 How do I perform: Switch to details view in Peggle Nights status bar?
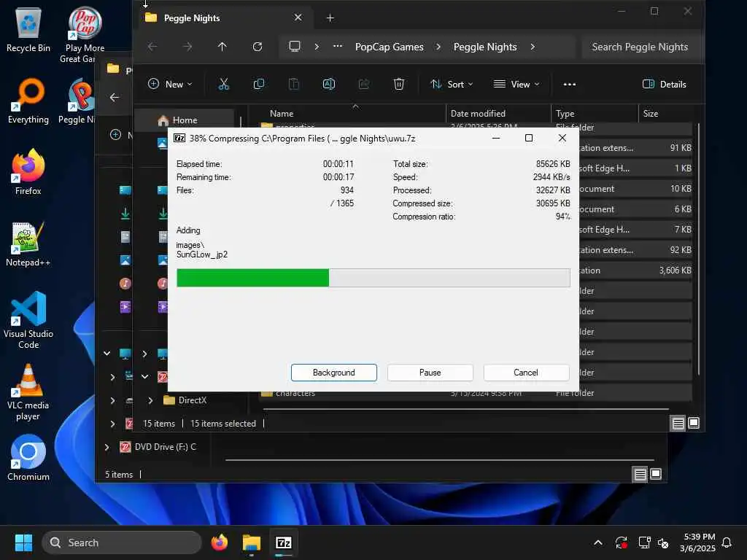pyautogui.click(x=678, y=423)
